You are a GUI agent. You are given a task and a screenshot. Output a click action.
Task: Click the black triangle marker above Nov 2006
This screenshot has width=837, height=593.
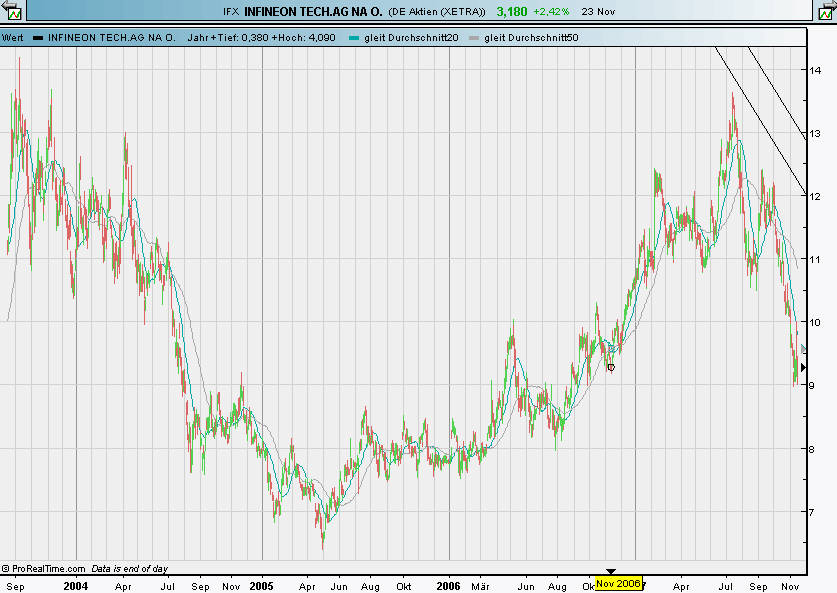[611, 572]
